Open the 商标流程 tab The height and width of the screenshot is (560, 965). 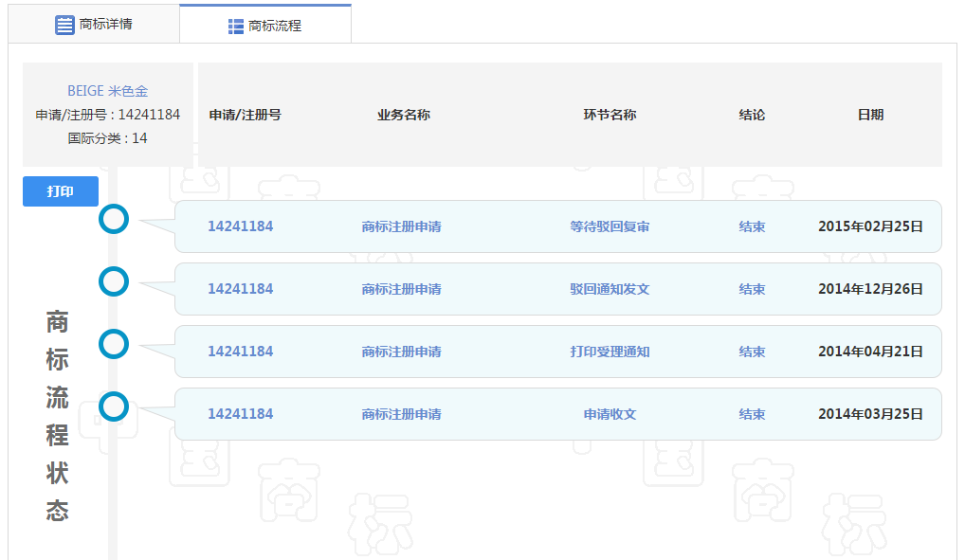[x=265, y=26]
